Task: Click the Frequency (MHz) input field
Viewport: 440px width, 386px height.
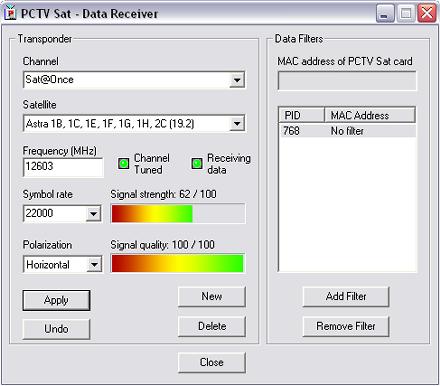Action: (x=63, y=167)
